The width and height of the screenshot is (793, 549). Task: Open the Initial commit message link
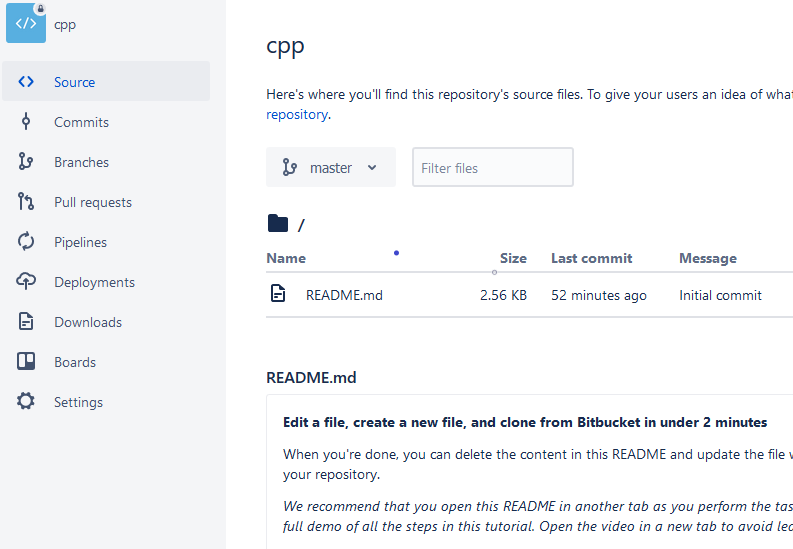tap(720, 295)
